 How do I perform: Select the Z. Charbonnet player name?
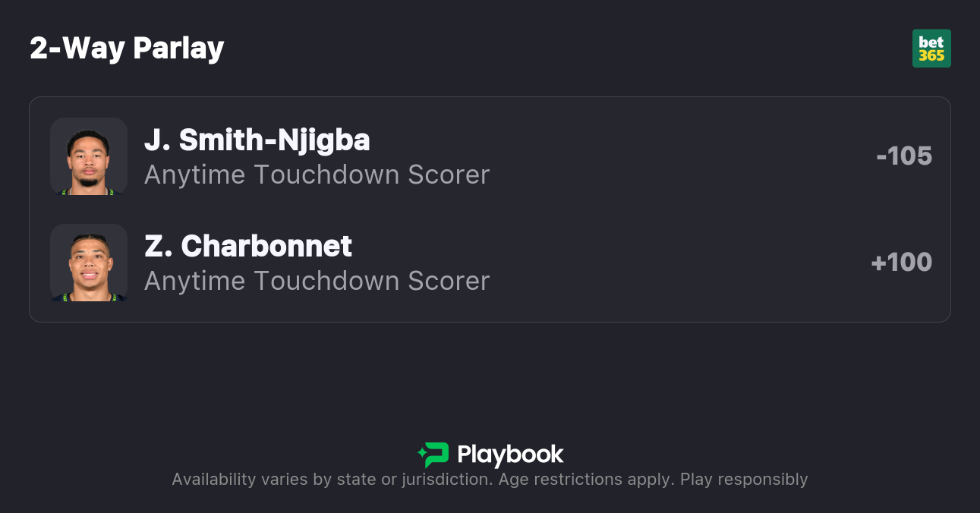[x=247, y=246]
